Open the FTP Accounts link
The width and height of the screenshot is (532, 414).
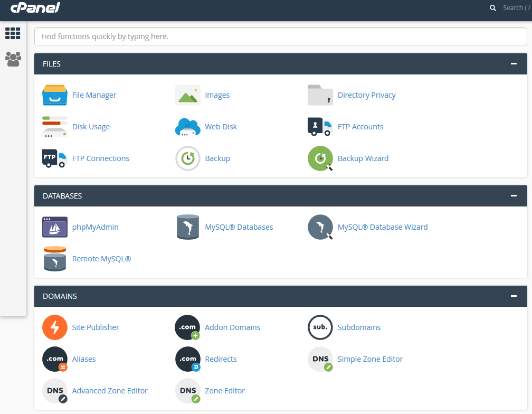360,127
